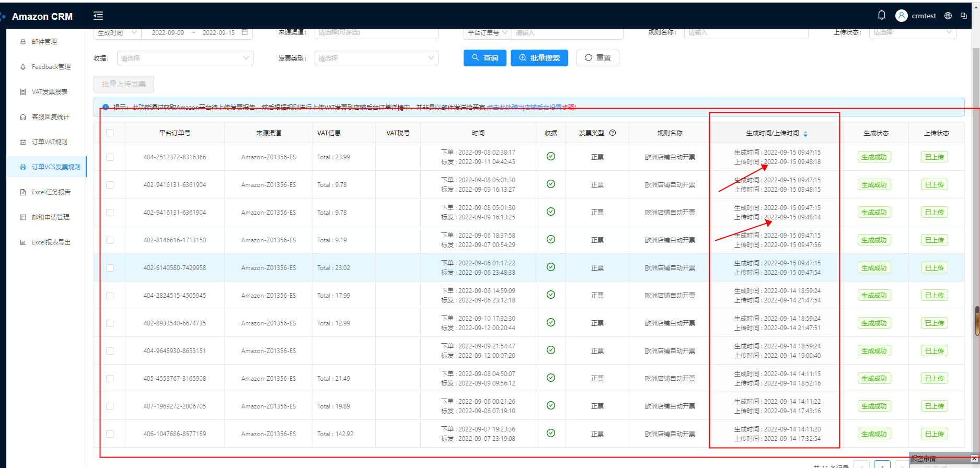Expand the 平台订单号 field-type dropdown

point(488,32)
